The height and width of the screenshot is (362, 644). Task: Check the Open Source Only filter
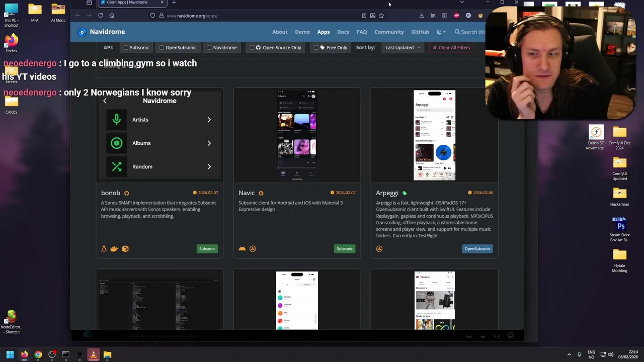pos(252,48)
